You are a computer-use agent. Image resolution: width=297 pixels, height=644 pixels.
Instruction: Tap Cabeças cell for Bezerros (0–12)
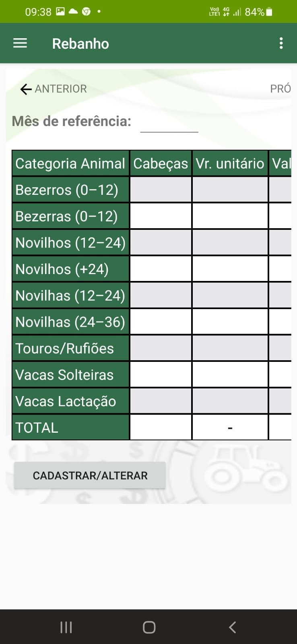click(161, 190)
